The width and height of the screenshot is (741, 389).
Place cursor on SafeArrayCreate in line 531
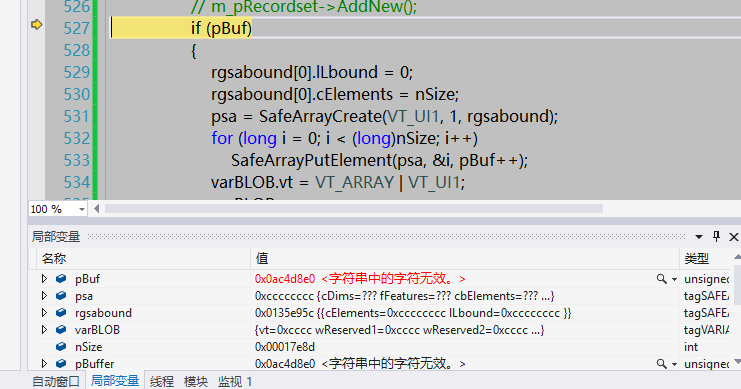click(320, 116)
